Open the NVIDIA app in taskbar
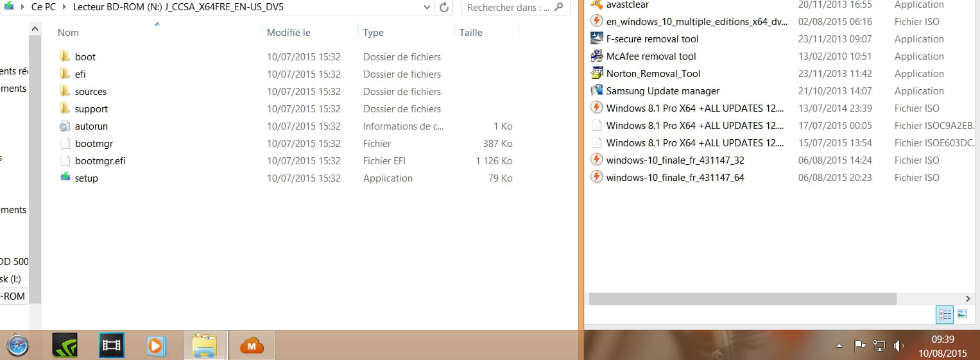980x360 pixels. 64,346
